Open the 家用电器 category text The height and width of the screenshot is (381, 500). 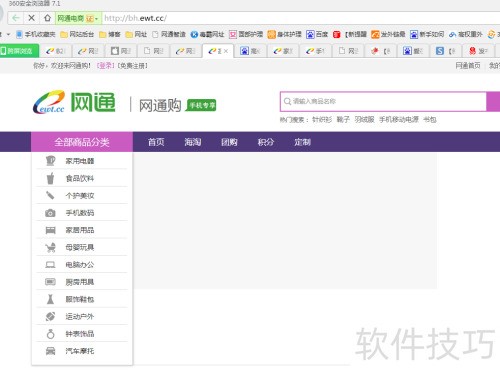80,161
